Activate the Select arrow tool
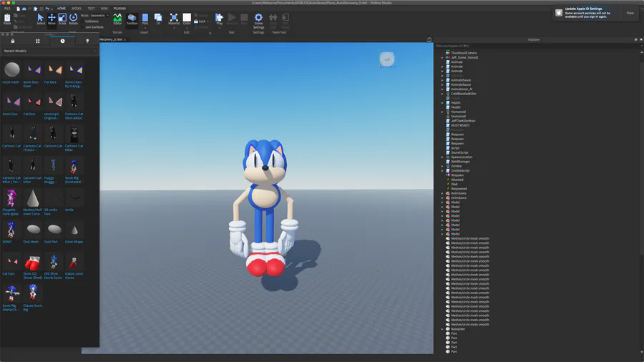 [40, 19]
